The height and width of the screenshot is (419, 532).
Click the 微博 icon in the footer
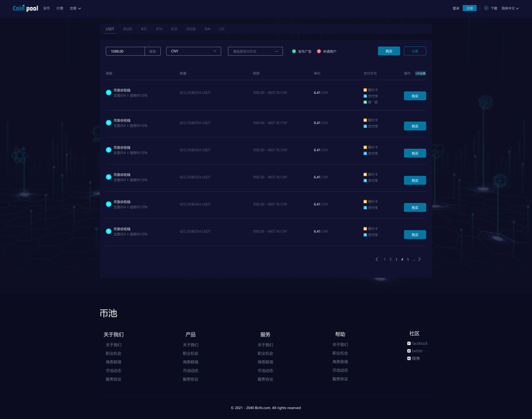409,358
